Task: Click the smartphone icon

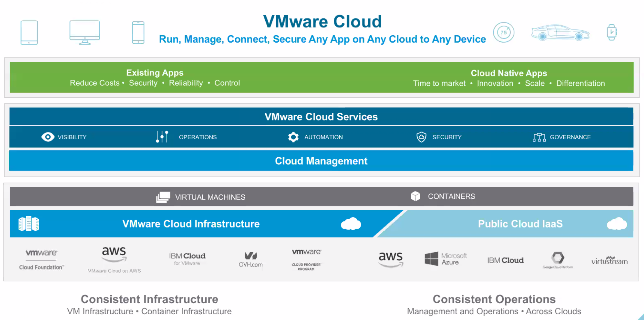Action: point(138,32)
